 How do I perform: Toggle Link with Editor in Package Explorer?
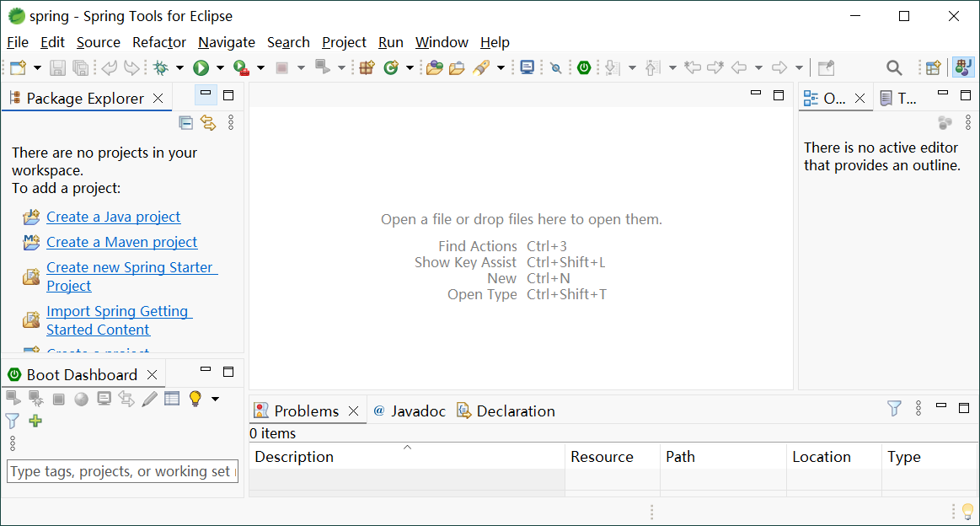[x=208, y=122]
